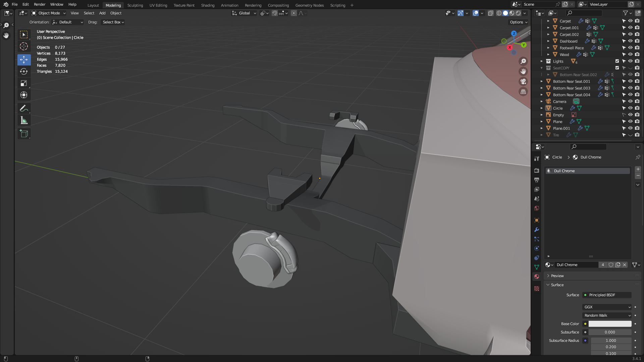This screenshot has width=644, height=362.
Task: Select the Rotate tool in toolbar
Action: (24, 71)
